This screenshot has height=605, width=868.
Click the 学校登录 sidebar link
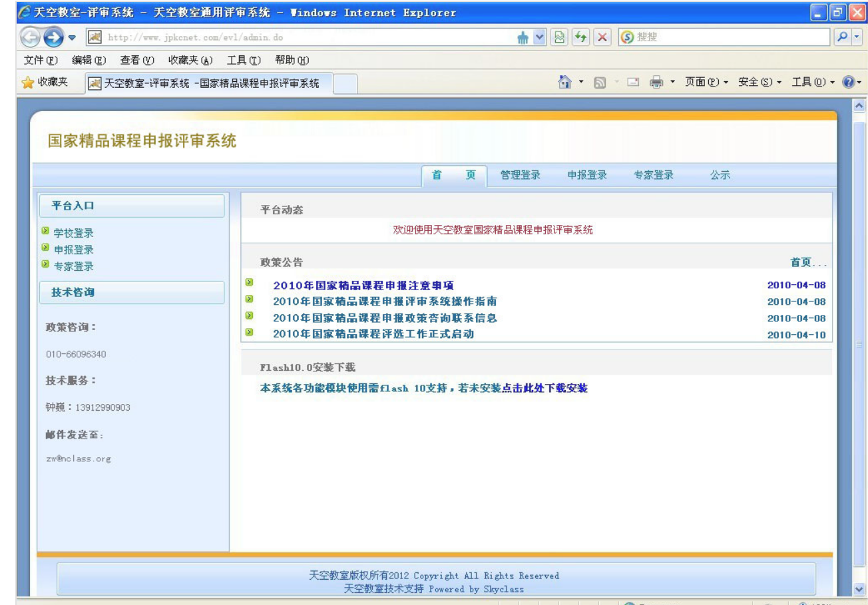coord(73,234)
